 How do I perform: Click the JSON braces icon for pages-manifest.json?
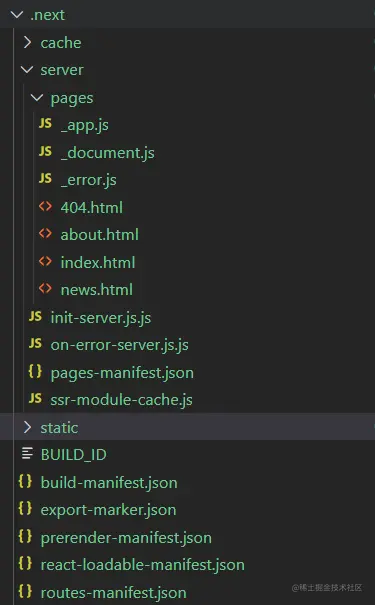point(35,371)
